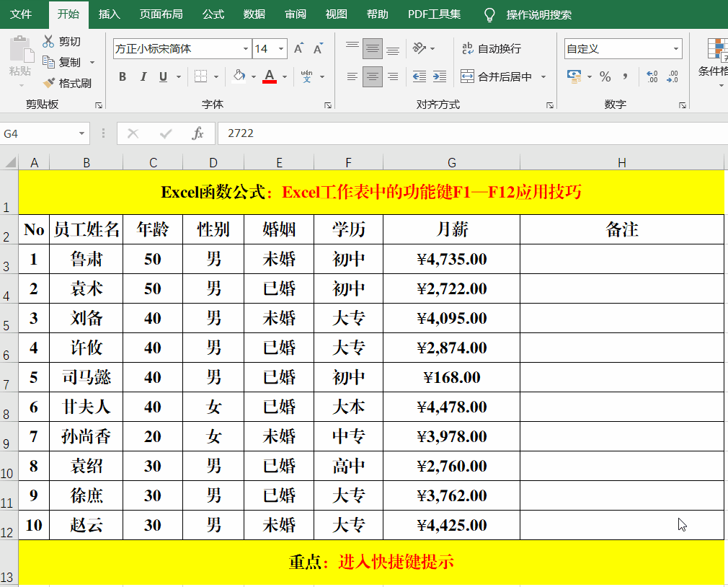Click accounting number format icon

pos(574,76)
